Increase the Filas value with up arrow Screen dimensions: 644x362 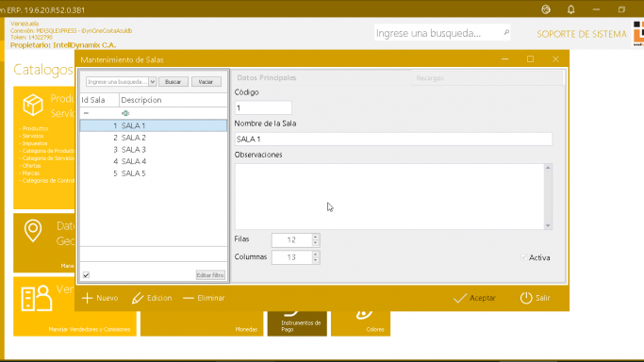coord(316,237)
